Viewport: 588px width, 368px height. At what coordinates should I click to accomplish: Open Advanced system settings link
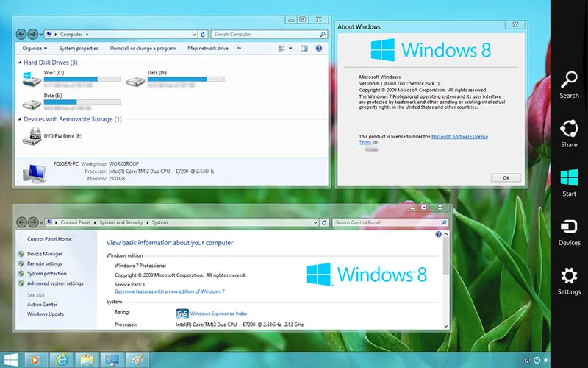click(55, 283)
